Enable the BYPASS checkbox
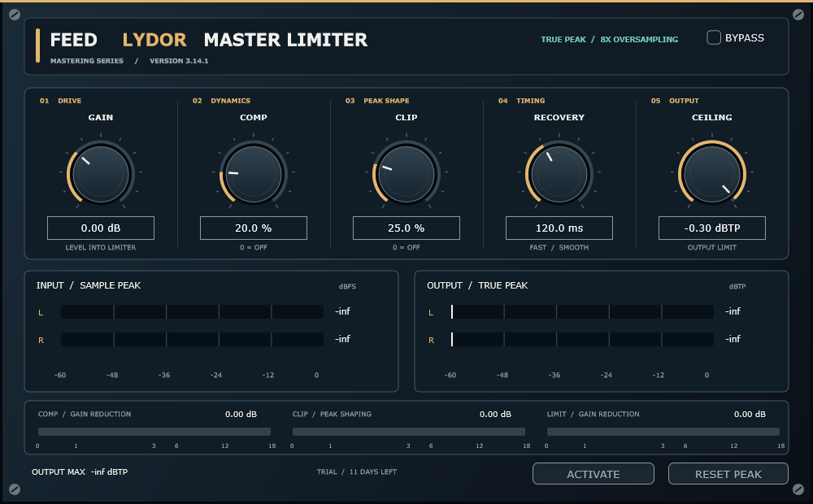Screen dimensions: 813x504 [714, 38]
